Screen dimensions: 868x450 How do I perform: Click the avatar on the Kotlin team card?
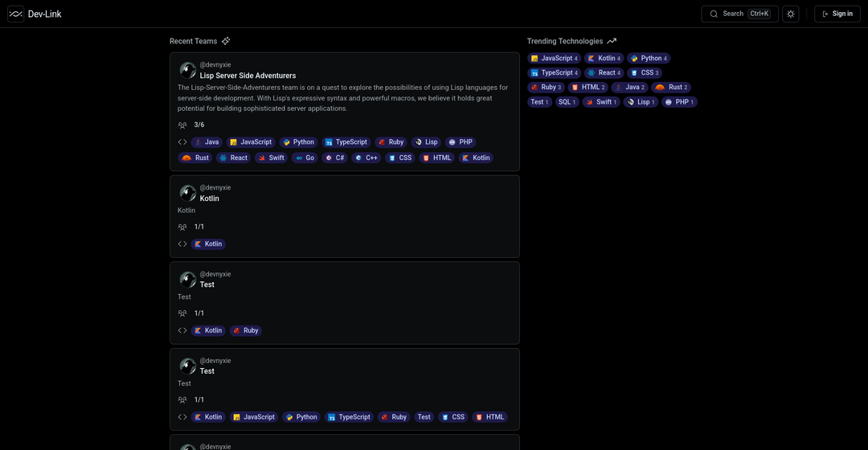pos(187,193)
